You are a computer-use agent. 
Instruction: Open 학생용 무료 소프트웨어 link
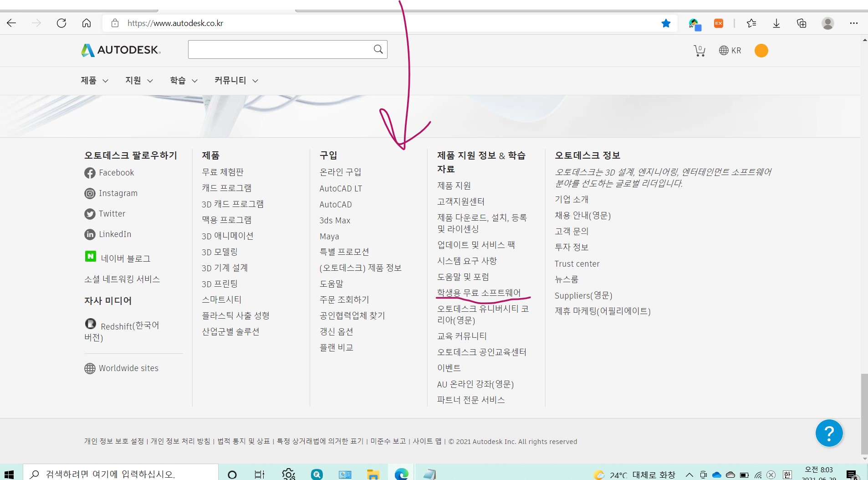[x=479, y=293]
